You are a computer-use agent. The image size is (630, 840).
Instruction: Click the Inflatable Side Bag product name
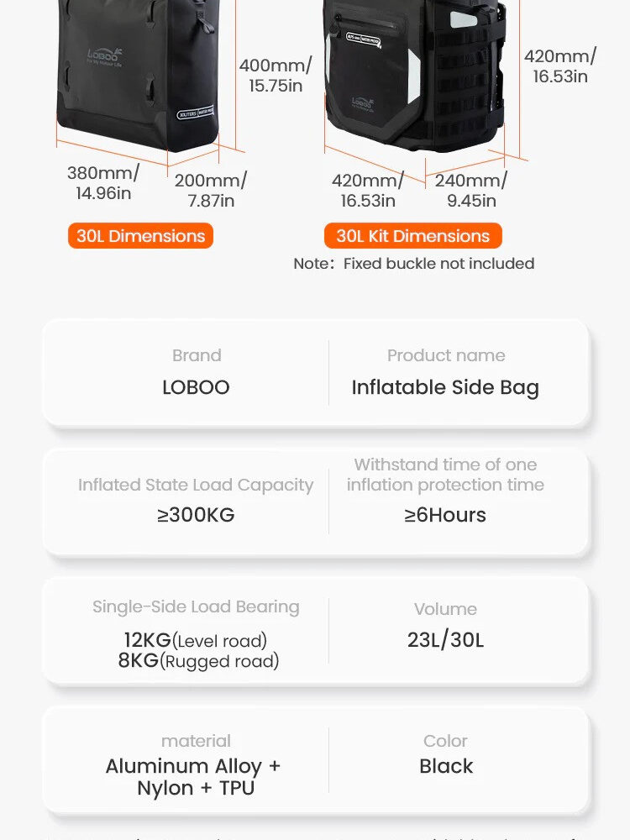445,388
